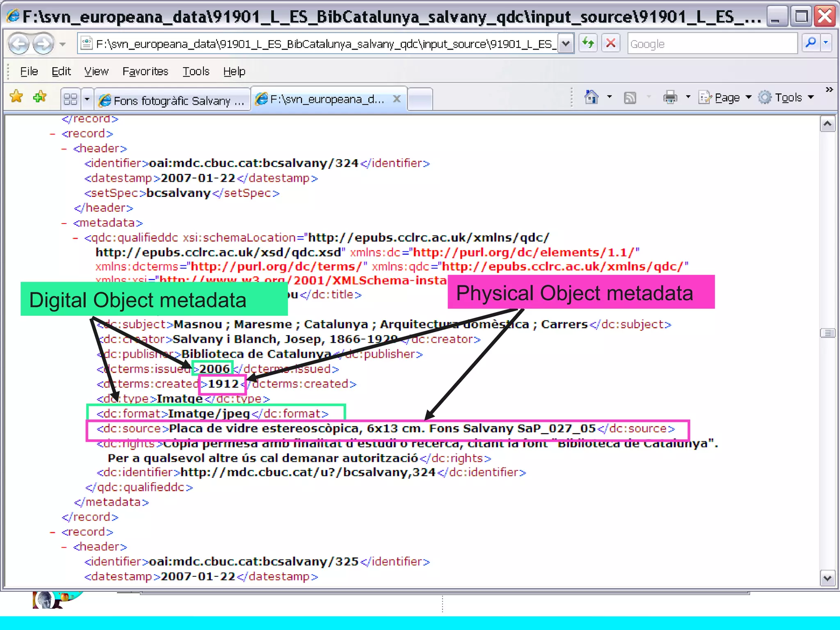Click the Back navigation arrow

[x=18, y=43]
